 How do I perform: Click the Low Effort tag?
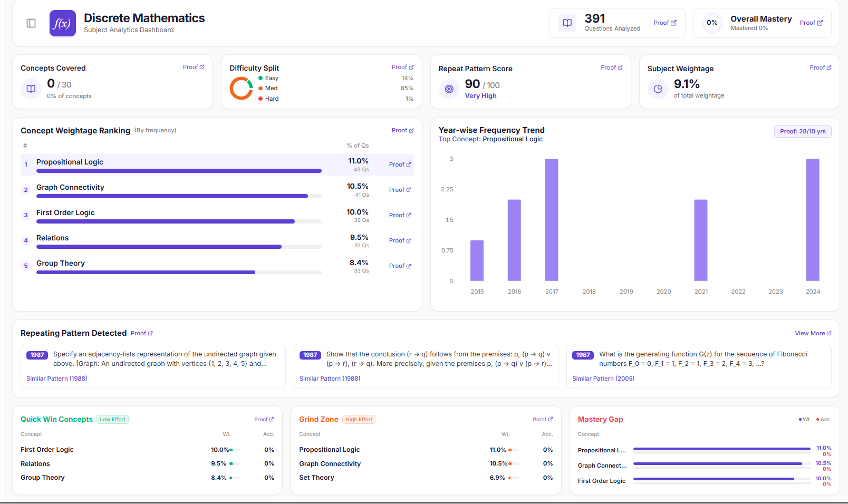113,420
